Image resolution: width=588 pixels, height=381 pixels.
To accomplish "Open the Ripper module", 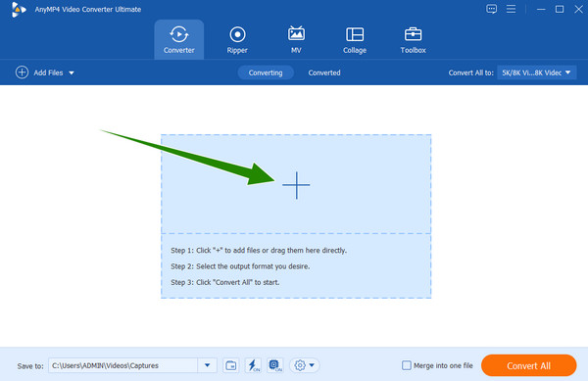I will click(237, 40).
